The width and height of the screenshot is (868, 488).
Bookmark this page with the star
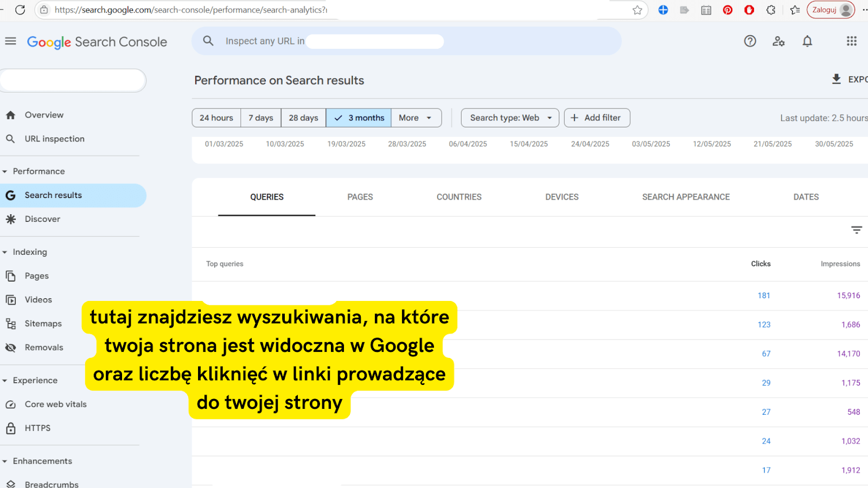point(637,10)
